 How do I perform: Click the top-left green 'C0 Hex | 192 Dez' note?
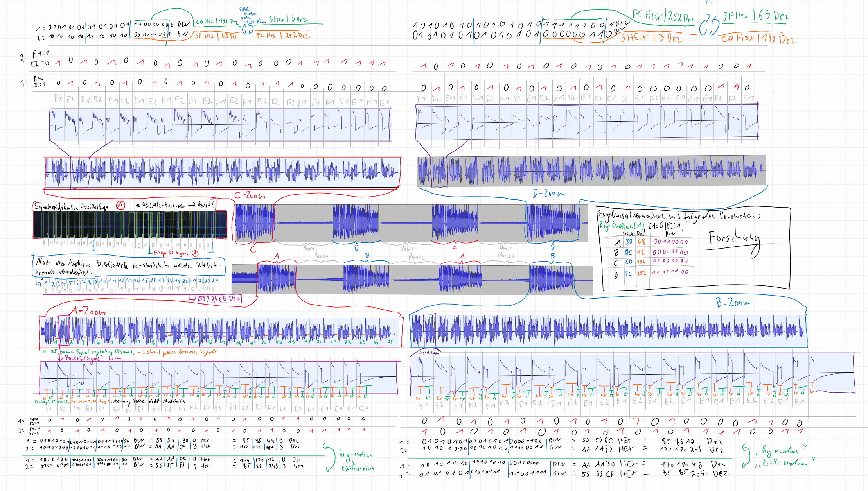click(217, 22)
